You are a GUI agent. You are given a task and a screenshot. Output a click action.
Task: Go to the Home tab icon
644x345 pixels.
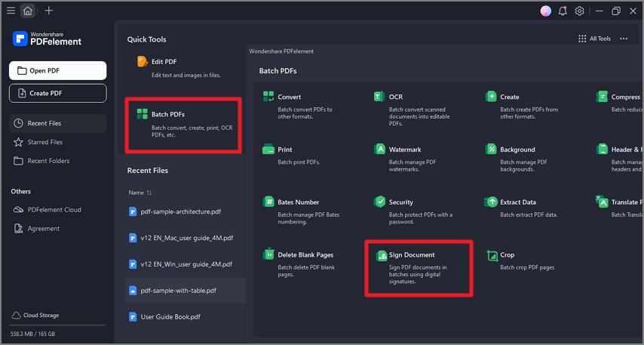point(27,11)
